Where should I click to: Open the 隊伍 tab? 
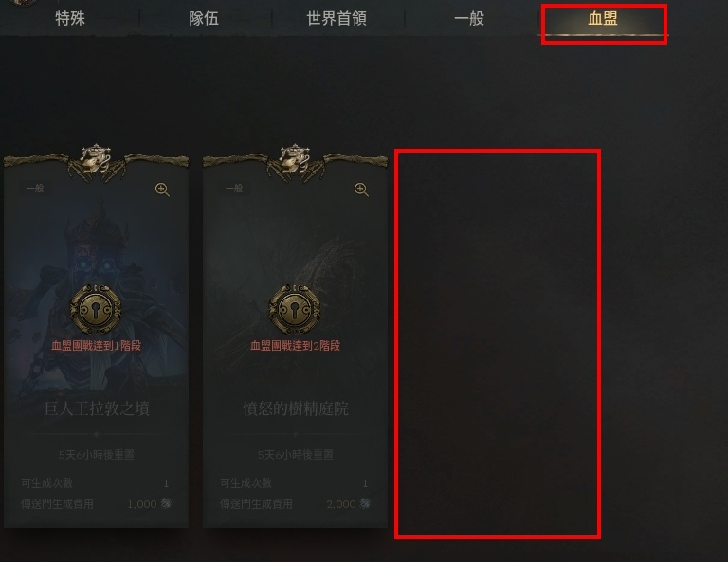[x=204, y=19]
